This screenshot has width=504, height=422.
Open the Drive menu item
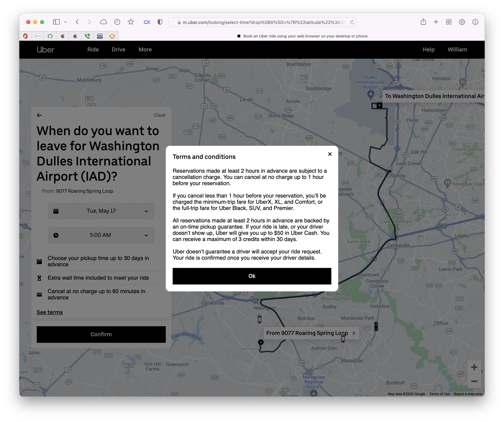118,50
